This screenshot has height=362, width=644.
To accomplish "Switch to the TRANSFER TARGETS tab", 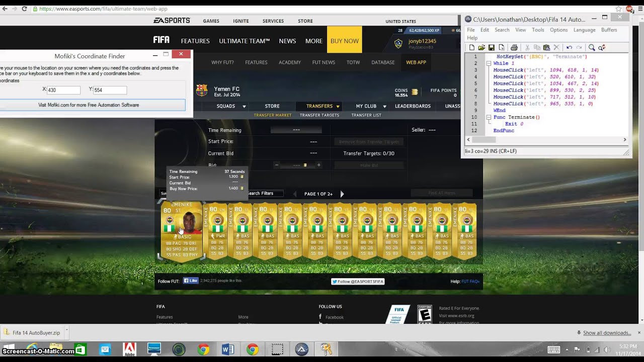I will click(319, 115).
